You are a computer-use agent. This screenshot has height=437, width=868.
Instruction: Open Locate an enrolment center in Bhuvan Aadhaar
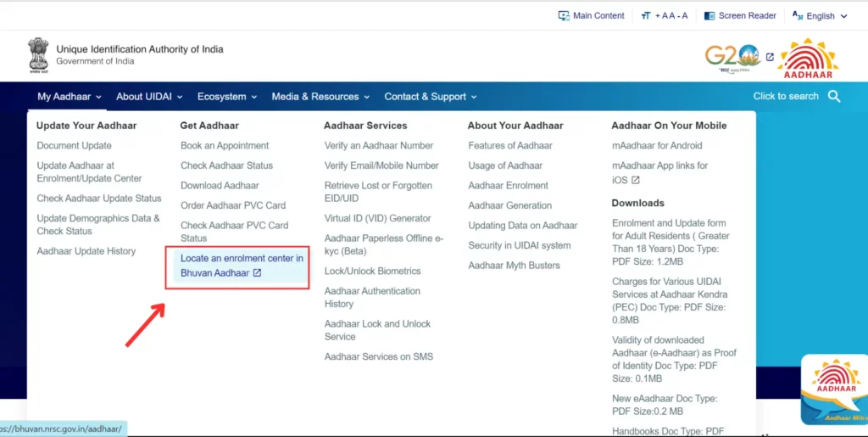[x=242, y=265]
